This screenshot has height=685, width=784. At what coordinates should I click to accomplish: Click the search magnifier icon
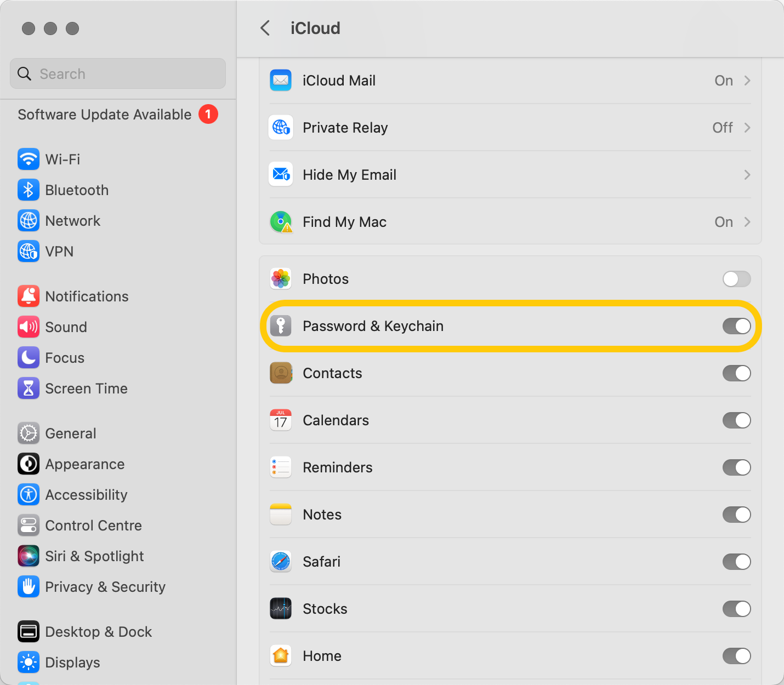coord(24,73)
